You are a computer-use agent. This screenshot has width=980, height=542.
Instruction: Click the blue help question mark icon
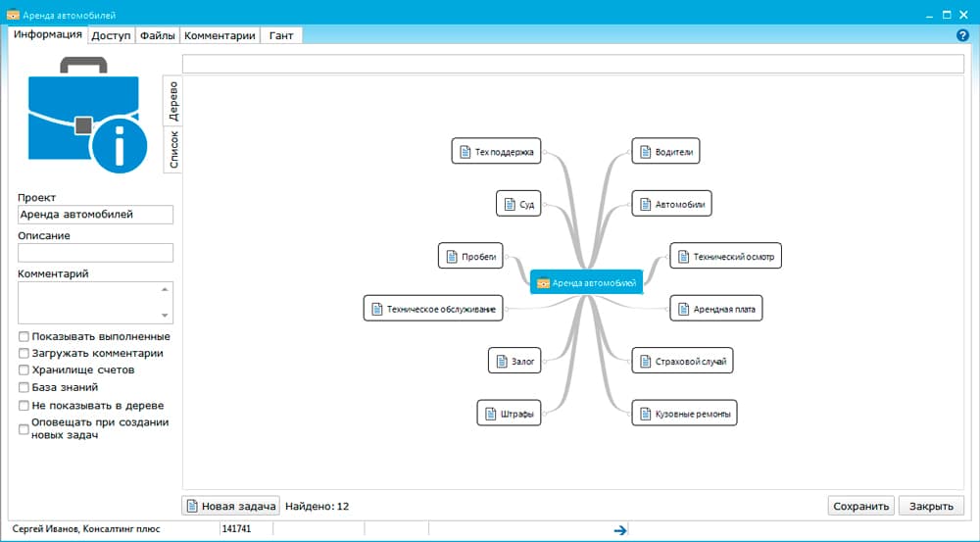(x=961, y=35)
